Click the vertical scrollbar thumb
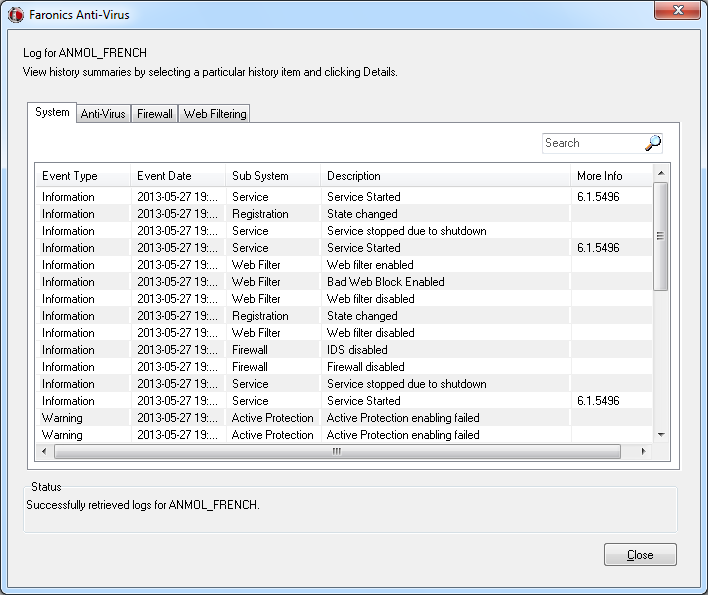The image size is (708, 595). coord(661,236)
